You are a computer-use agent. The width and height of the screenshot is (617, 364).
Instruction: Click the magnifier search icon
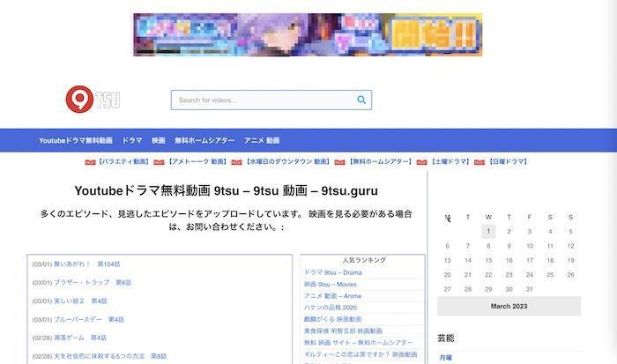pos(361,100)
